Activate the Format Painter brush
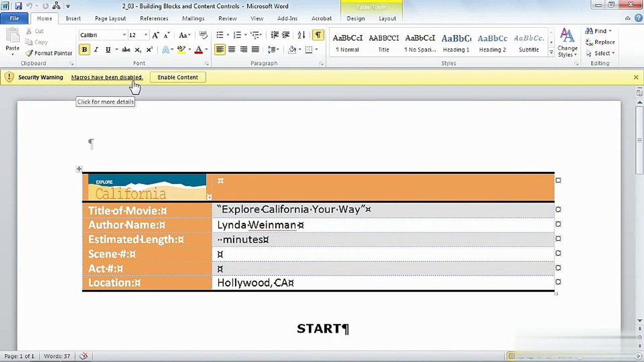The image size is (644, 362). [x=49, y=53]
